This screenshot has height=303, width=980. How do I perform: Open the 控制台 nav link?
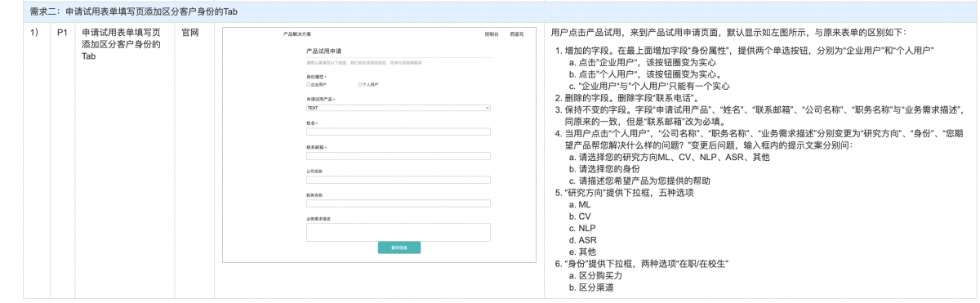pyautogui.click(x=492, y=34)
